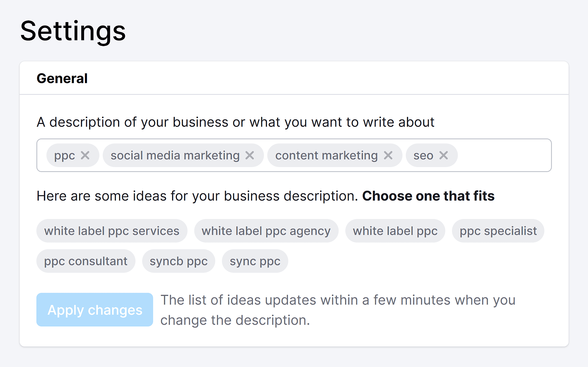The image size is (588, 367).
Task: Click the sync ppc idea chip
Action: (x=255, y=261)
